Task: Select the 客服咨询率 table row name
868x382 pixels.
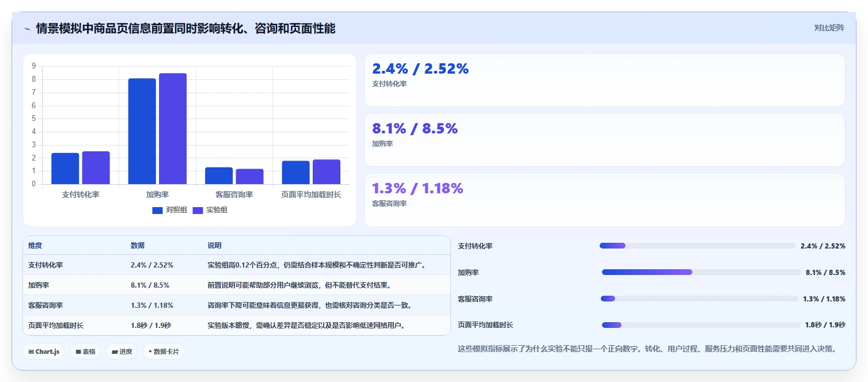Action: click(x=46, y=305)
